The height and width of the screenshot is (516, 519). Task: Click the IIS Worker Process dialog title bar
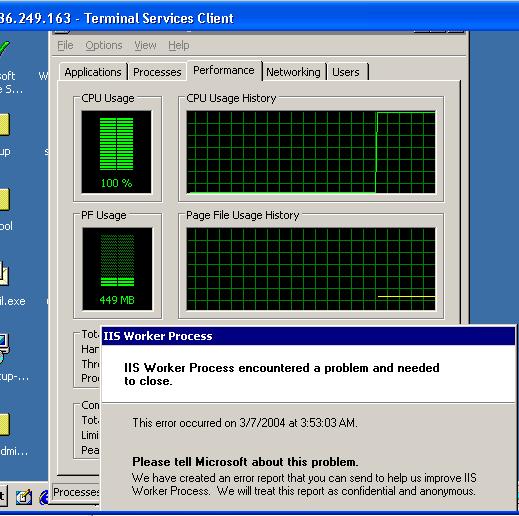308,336
